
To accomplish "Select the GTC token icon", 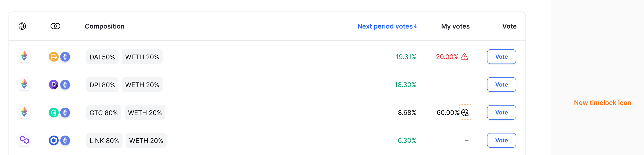I will 53,113.
